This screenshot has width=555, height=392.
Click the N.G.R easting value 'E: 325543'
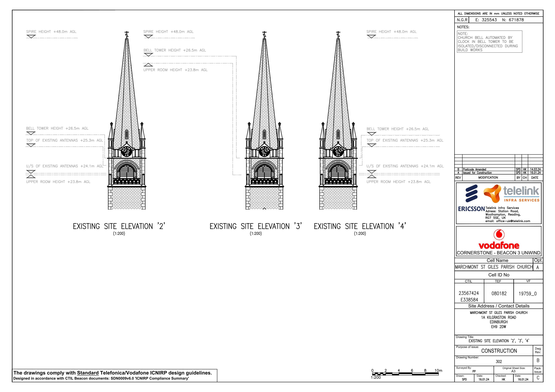tap(486, 20)
